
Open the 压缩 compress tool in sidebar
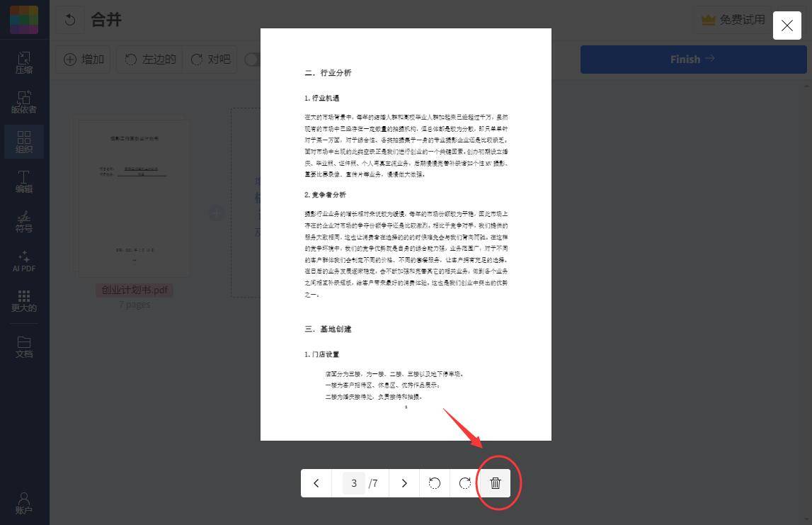[x=24, y=62]
